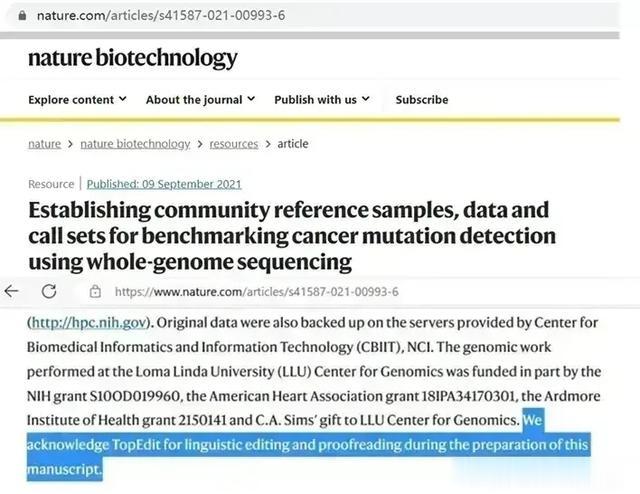Screen dimensions: 640x494
Task: Click the article breadcrumb item
Action: pyautogui.click(x=293, y=144)
